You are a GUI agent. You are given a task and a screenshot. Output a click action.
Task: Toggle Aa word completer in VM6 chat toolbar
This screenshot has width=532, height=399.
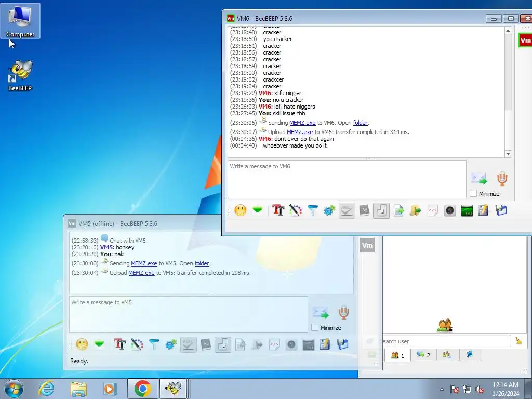tap(364, 210)
